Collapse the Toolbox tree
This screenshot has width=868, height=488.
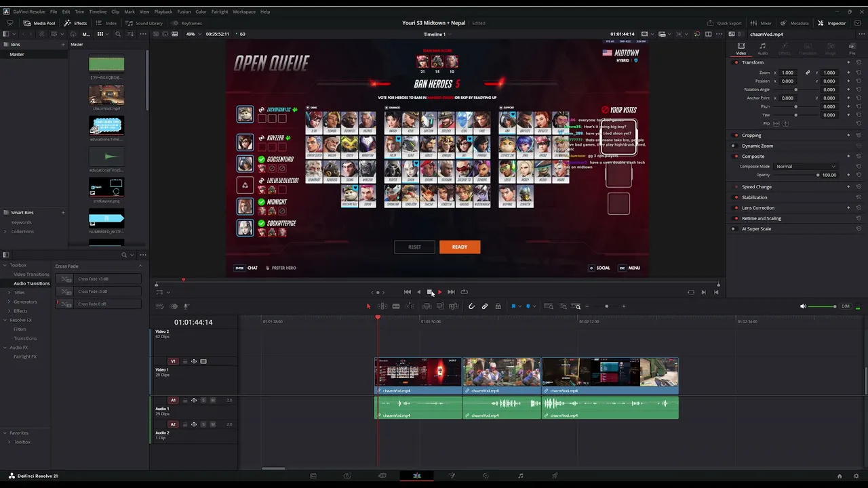(x=5, y=265)
